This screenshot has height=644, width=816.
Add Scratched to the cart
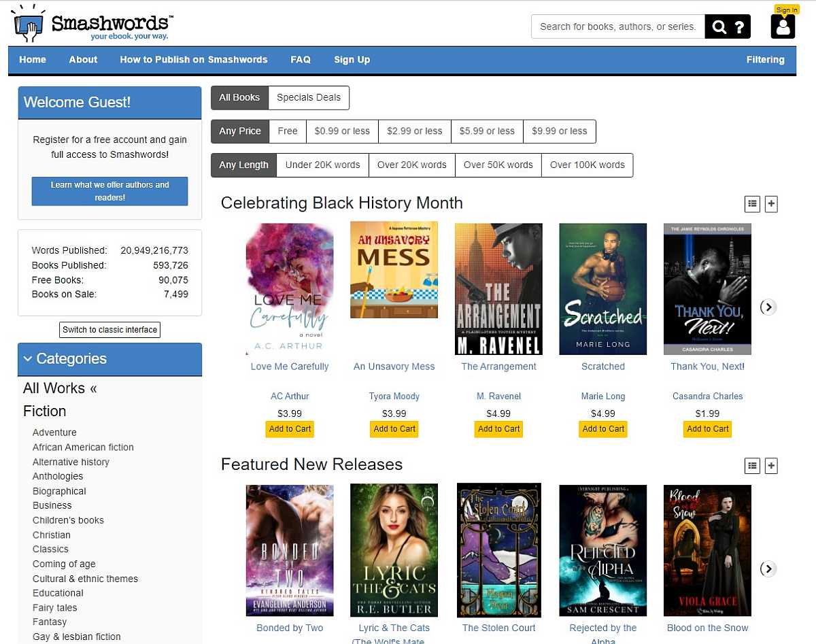pos(602,429)
